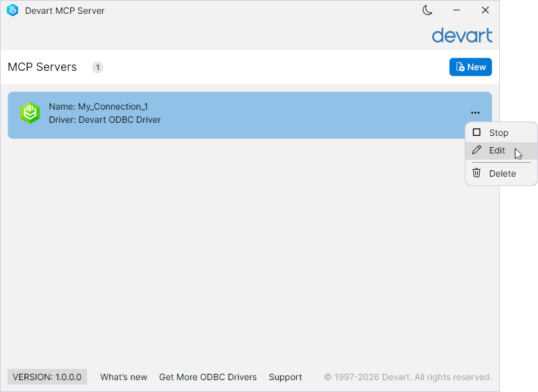Click the square Stop icon
Image resolution: width=538 pixels, height=392 pixels.
(x=477, y=132)
